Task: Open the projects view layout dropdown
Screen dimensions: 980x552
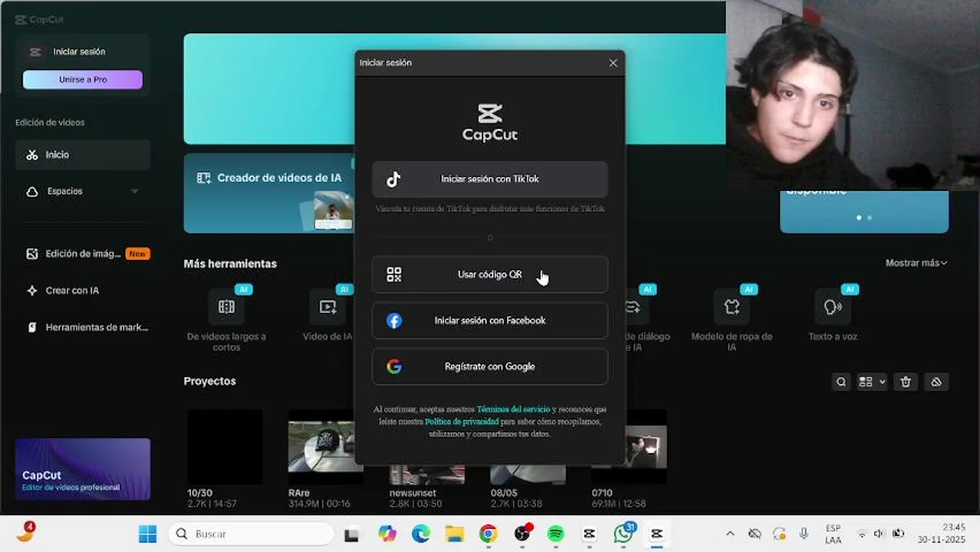Action: coord(872,382)
